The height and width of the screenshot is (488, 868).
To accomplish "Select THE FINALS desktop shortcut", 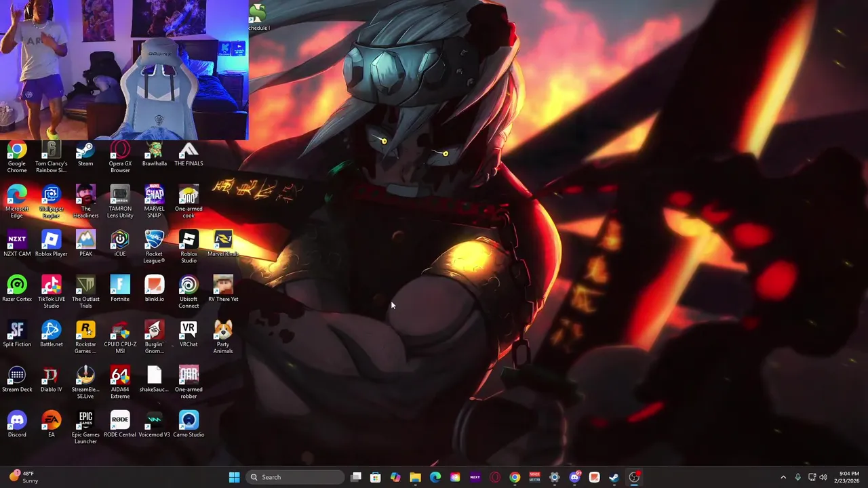I will (189, 153).
